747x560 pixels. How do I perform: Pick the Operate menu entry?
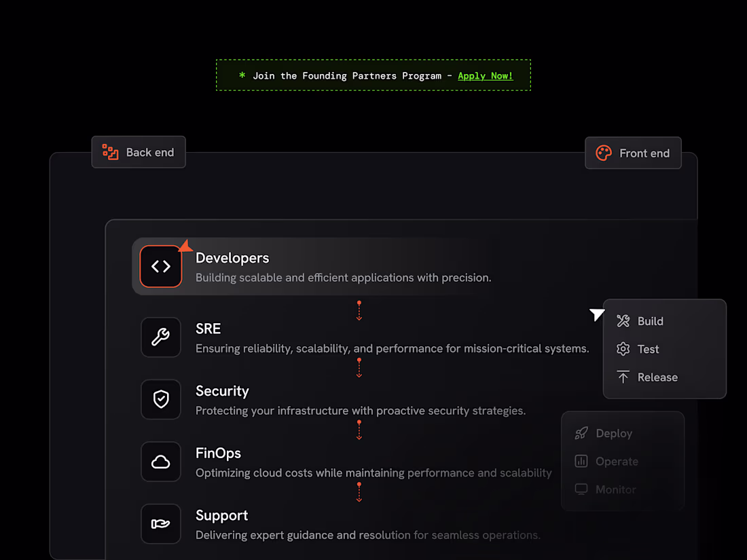pos(617,462)
